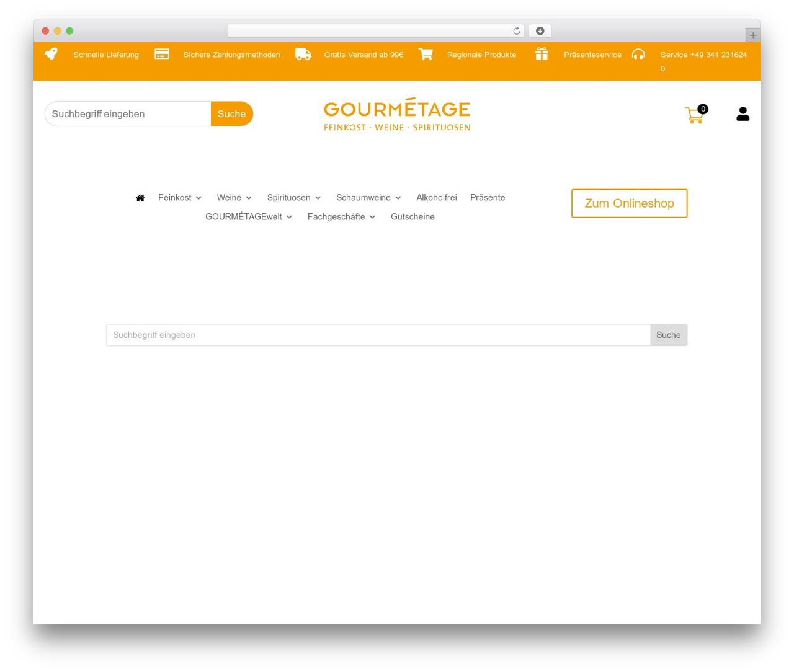
Task: Click the browser address bar
Action: point(375,31)
